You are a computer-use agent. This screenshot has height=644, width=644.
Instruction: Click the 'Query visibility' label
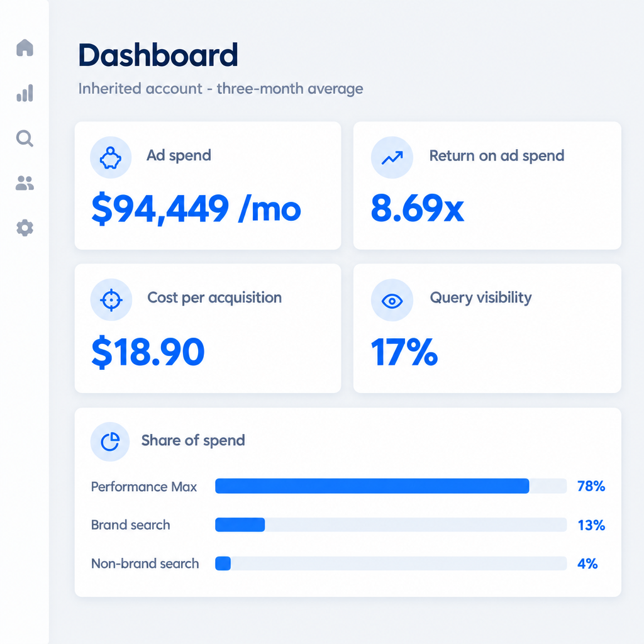480,297
